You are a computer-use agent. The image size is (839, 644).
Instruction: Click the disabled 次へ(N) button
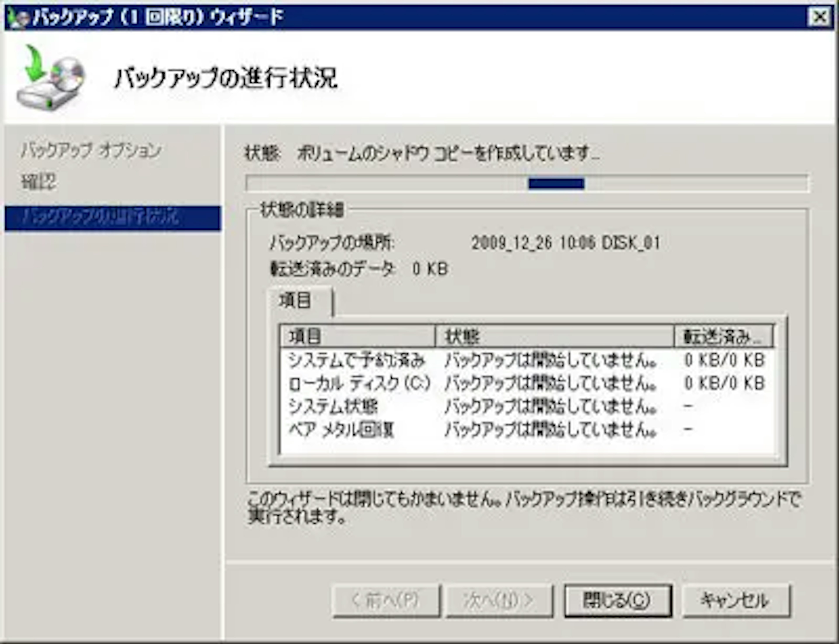(x=499, y=600)
